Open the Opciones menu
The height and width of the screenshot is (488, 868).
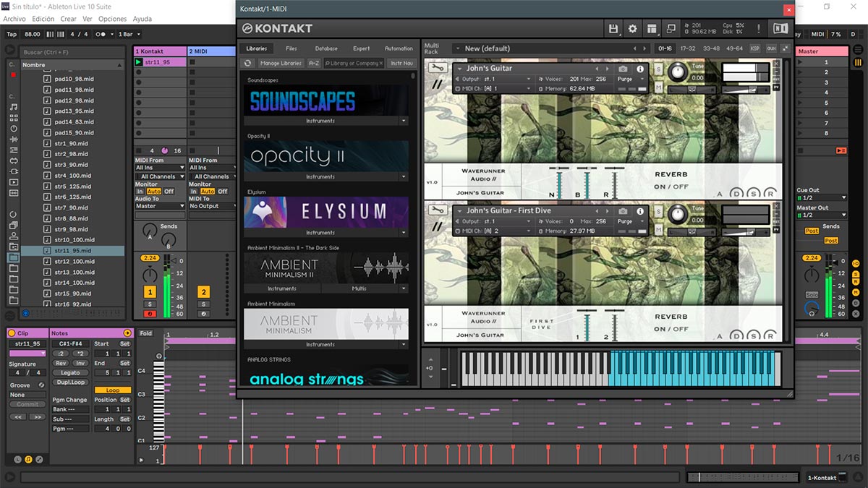pyautogui.click(x=112, y=19)
